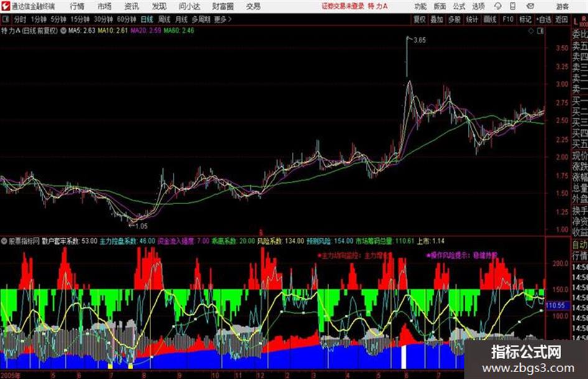Click the MA5: 2.63 indicator value

[82, 30]
